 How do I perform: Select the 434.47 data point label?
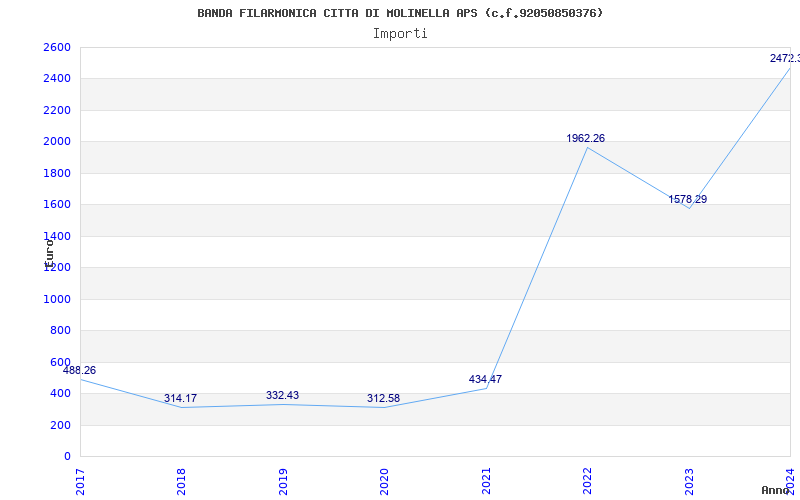point(485,379)
